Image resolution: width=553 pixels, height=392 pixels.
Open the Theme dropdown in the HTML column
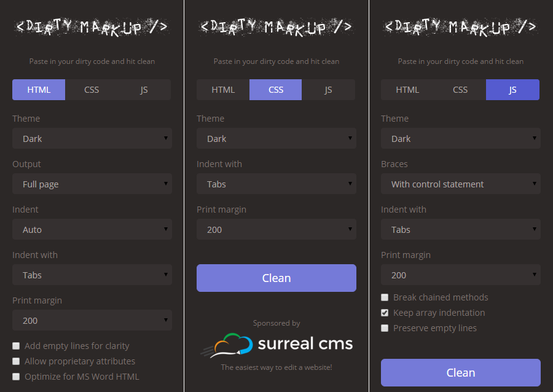coord(92,138)
